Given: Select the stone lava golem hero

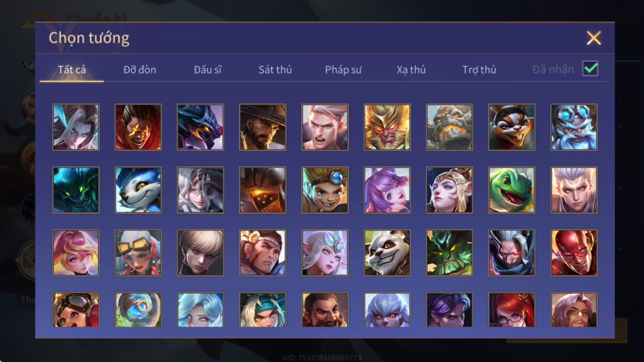Looking at the screenshot, I should (x=449, y=127).
